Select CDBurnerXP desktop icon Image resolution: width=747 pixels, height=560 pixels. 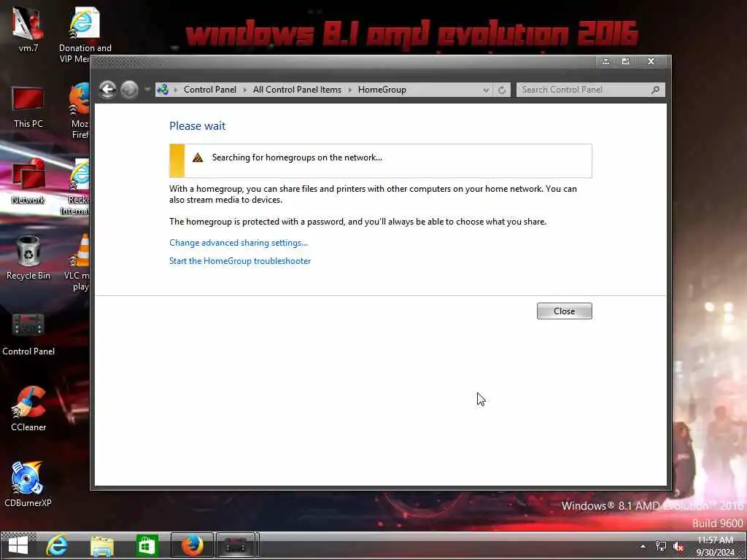tap(28, 484)
